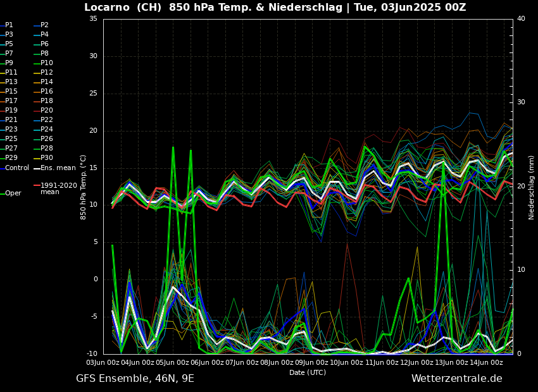Click the chart title Locarno 850 hPa Temp.
The height and width of the screenshot is (392, 538).
275,7
